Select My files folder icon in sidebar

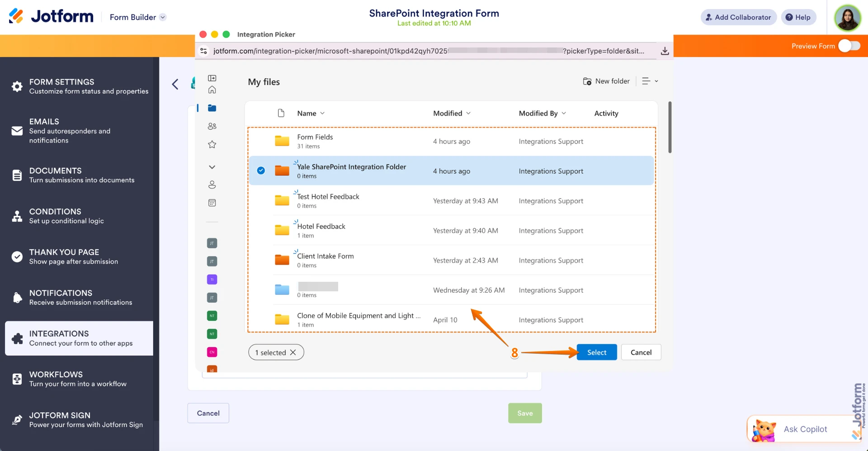[212, 108]
